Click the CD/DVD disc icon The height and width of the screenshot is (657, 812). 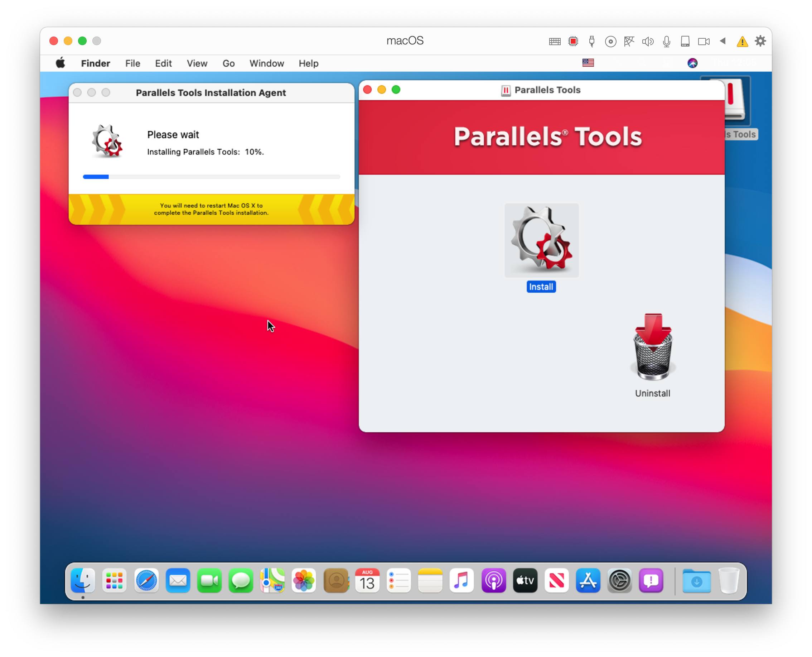tap(610, 41)
